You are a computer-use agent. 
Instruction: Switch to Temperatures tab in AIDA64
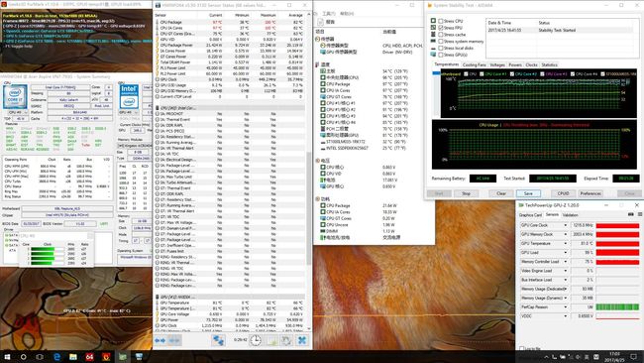(x=447, y=64)
